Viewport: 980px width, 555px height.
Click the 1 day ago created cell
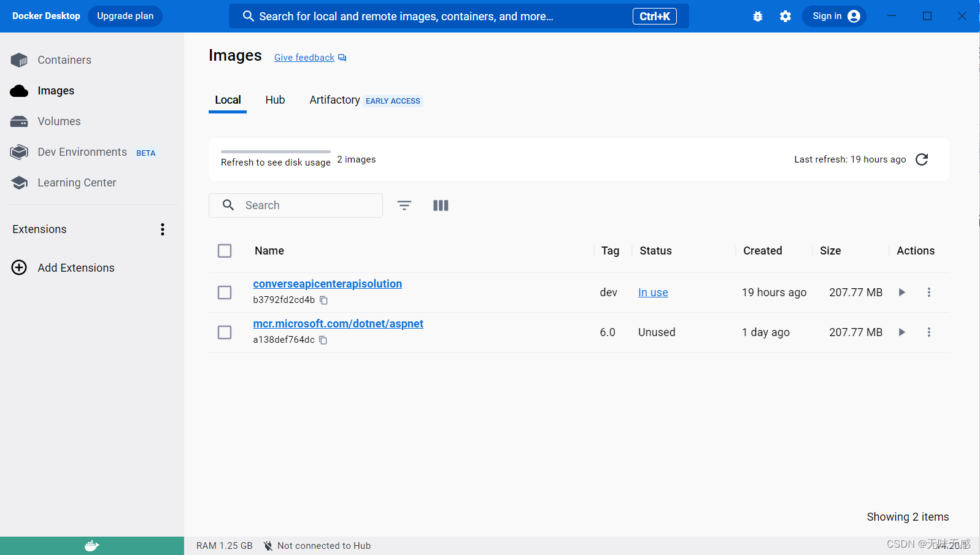pos(766,332)
